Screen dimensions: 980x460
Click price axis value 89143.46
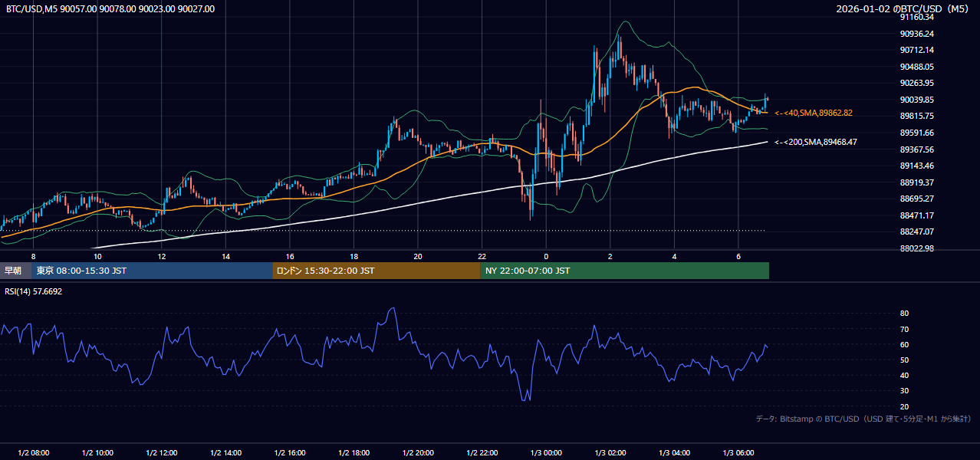916,166
